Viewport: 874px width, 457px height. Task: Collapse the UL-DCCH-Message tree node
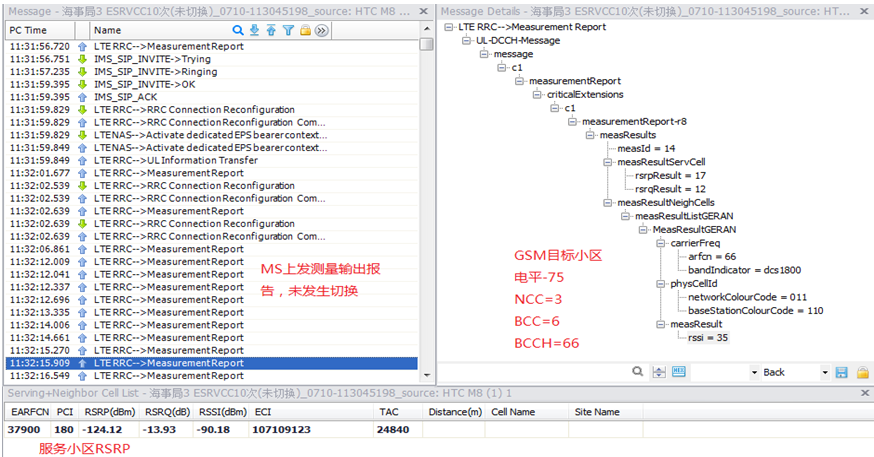pyautogui.click(x=466, y=40)
